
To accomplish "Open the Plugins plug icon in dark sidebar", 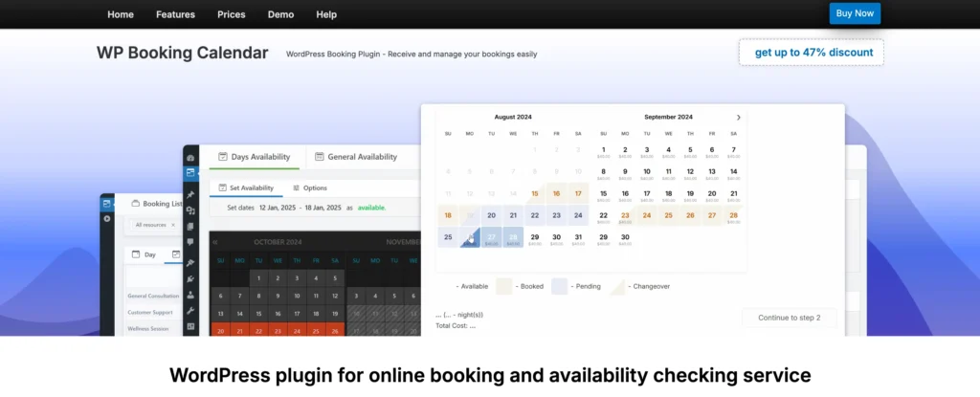I will point(190,279).
